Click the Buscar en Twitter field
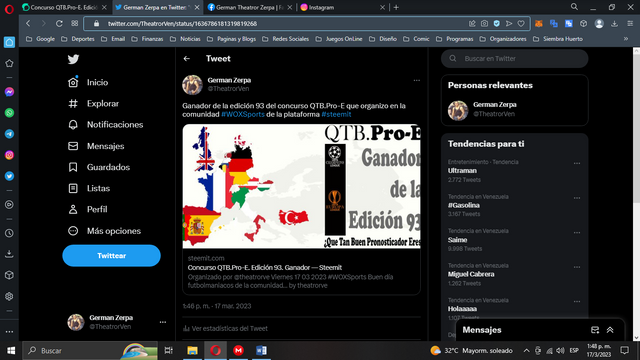Image resolution: width=640 pixels, height=360 pixels. point(514,59)
